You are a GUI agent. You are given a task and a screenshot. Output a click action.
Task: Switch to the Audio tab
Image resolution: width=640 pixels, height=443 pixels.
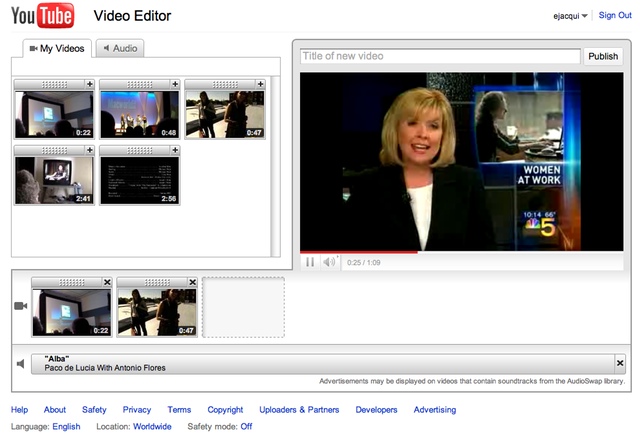(x=120, y=49)
